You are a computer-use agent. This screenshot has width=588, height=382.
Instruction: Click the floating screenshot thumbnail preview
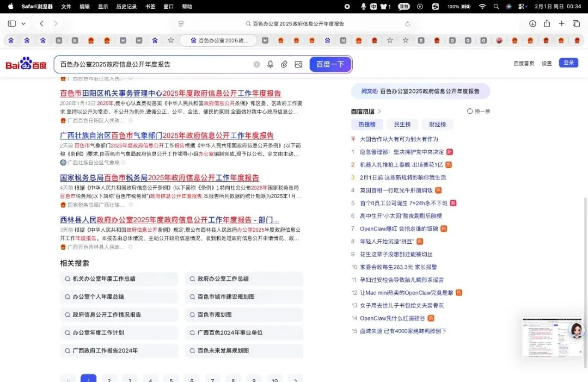(552, 338)
